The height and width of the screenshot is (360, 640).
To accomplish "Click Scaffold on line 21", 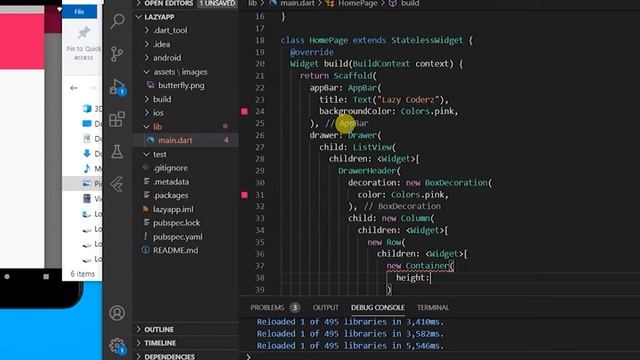I will pyautogui.click(x=353, y=76).
